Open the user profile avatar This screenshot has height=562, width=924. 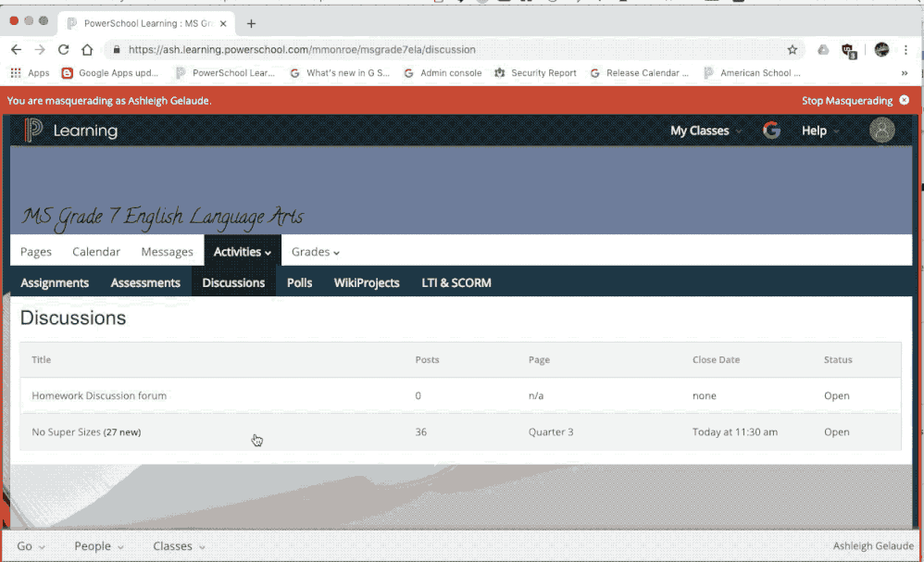coord(881,131)
